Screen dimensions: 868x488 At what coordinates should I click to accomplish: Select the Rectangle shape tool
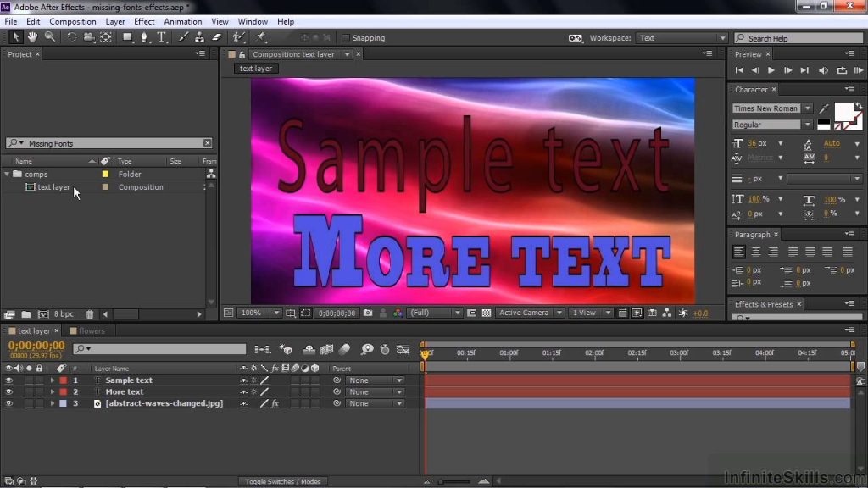pyautogui.click(x=127, y=37)
